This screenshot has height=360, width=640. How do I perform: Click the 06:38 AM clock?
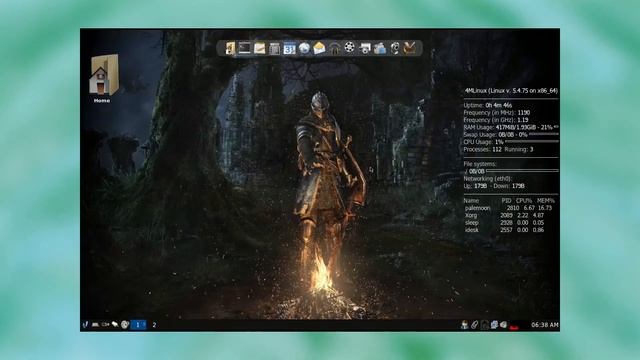tap(544, 325)
